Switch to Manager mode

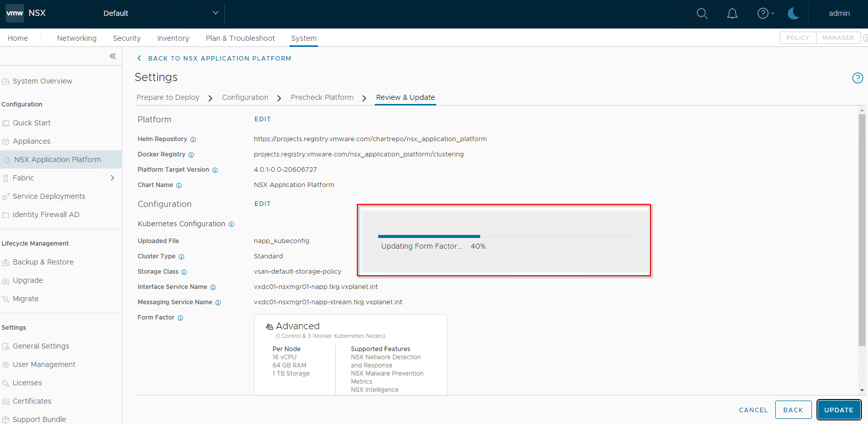click(x=838, y=38)
